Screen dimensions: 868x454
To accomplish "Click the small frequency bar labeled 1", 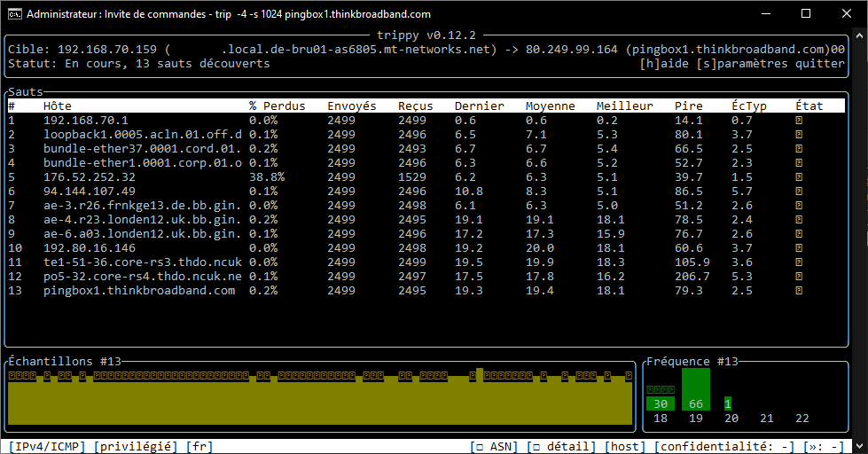I will [x=728, y=403].
